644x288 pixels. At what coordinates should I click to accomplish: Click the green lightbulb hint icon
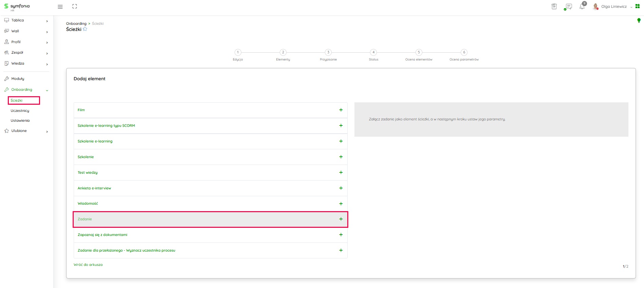click(639, 20)
